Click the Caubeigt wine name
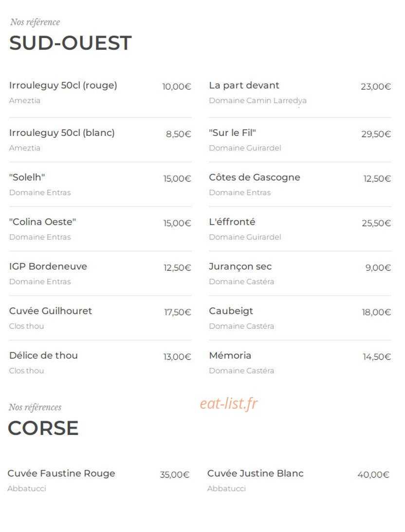Viewport: 405px width, 532px height. pyautogui.click(x=231, y=311)
